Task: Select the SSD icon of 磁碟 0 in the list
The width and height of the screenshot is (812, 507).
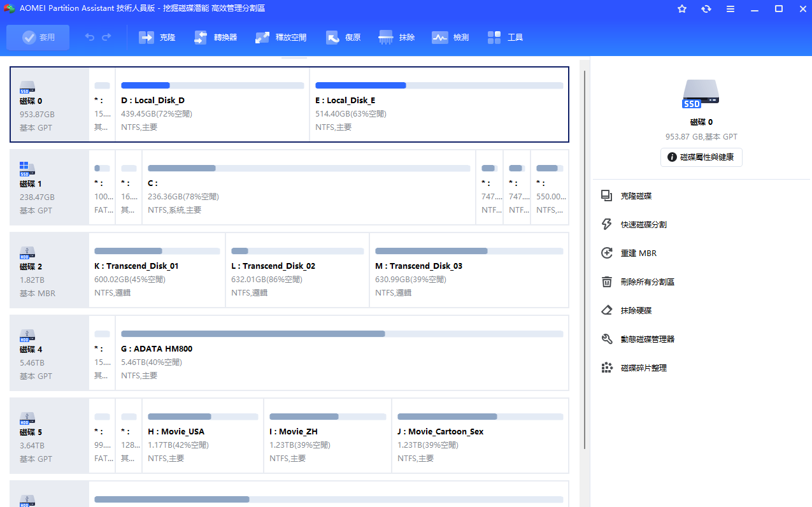Action: click(x=27, y=87)
